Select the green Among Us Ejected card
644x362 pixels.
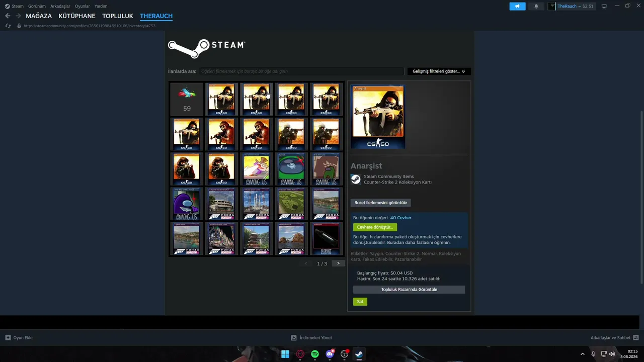(x=291, y=169)
